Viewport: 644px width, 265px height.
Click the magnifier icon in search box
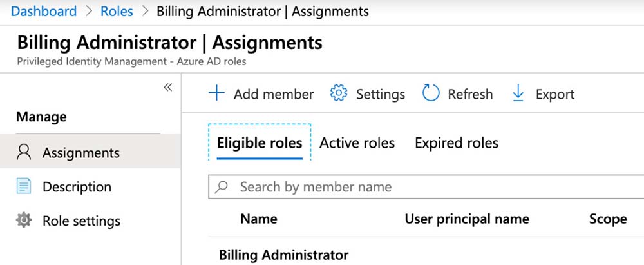pos(222,187)
